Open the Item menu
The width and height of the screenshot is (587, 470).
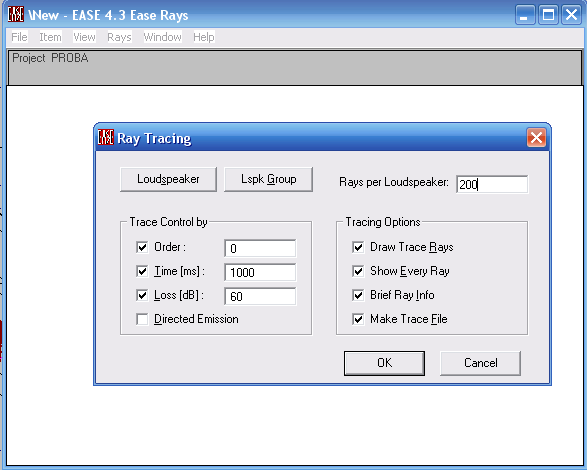(51, 37)
